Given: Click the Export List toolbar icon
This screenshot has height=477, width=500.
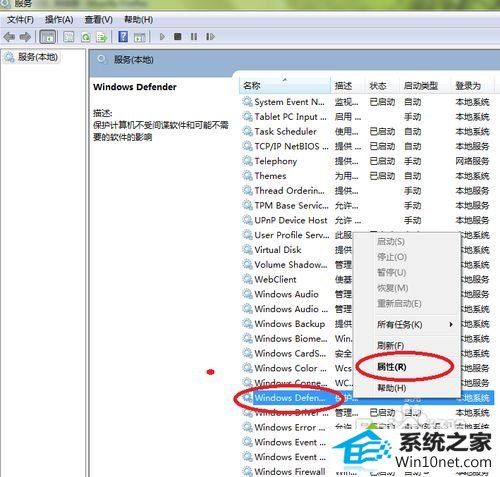Looking at the screenshot, I should pyautogui.click(x=102, y=37).
